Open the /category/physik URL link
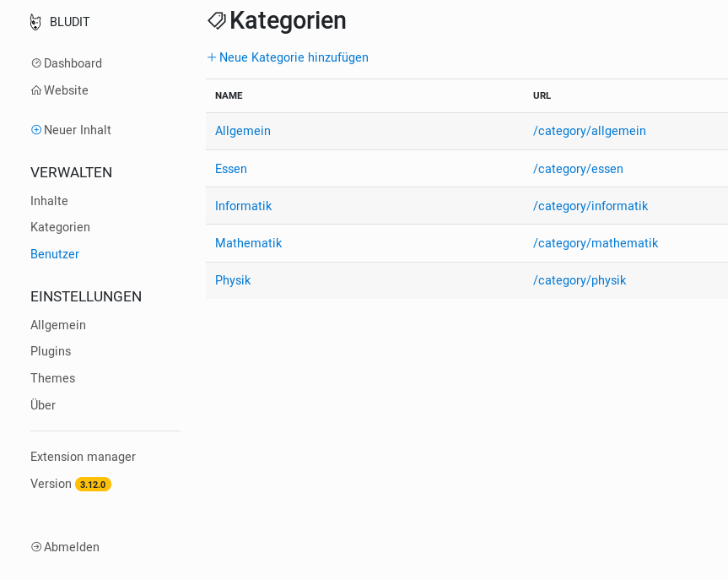728x580 pixels. pos(580,280)
